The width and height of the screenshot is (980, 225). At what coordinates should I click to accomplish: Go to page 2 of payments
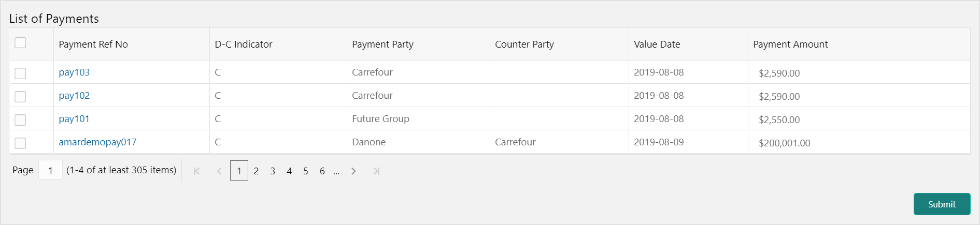click(256, 171)
